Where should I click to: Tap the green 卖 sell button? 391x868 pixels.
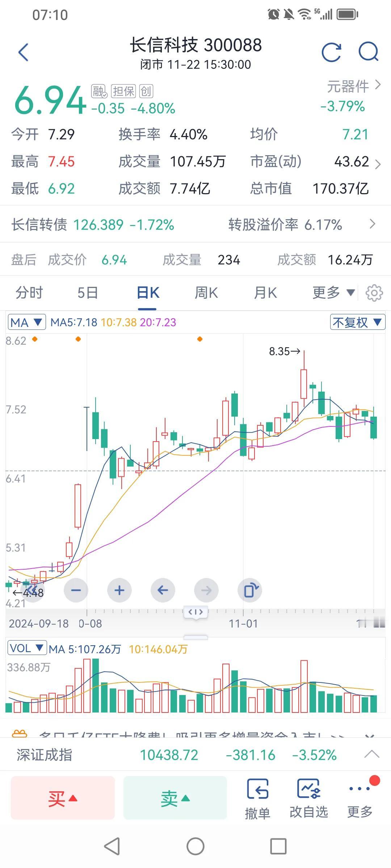[175, 798]
